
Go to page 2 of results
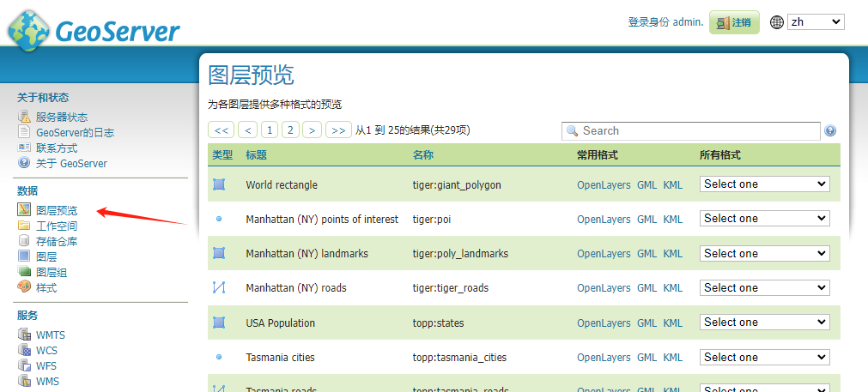click(x=291, y=130)
